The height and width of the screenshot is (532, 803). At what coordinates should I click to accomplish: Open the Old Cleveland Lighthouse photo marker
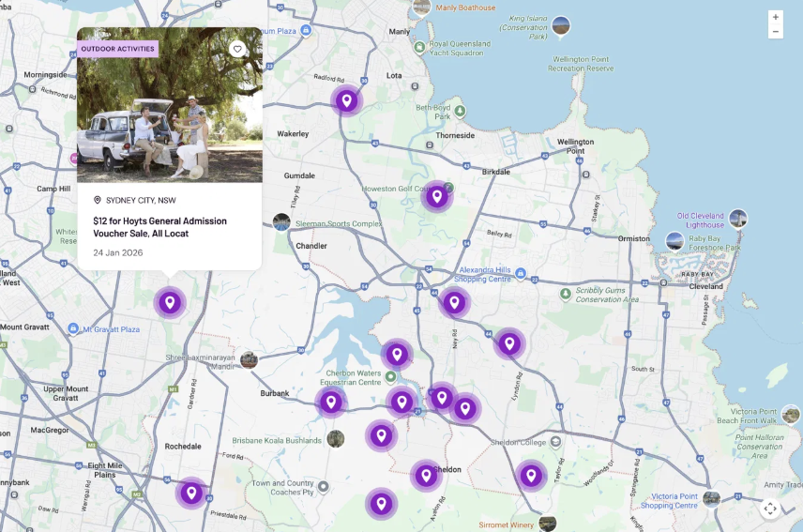pos(738,219)
